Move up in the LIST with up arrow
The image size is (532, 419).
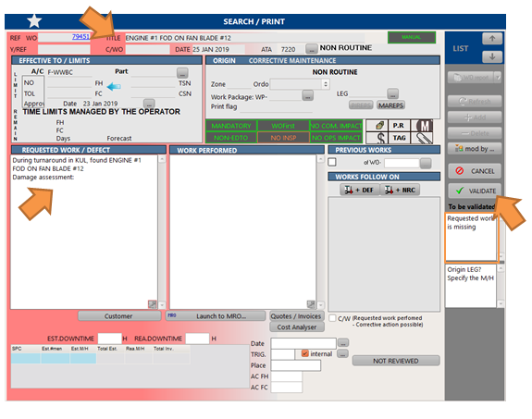point(492,39)
